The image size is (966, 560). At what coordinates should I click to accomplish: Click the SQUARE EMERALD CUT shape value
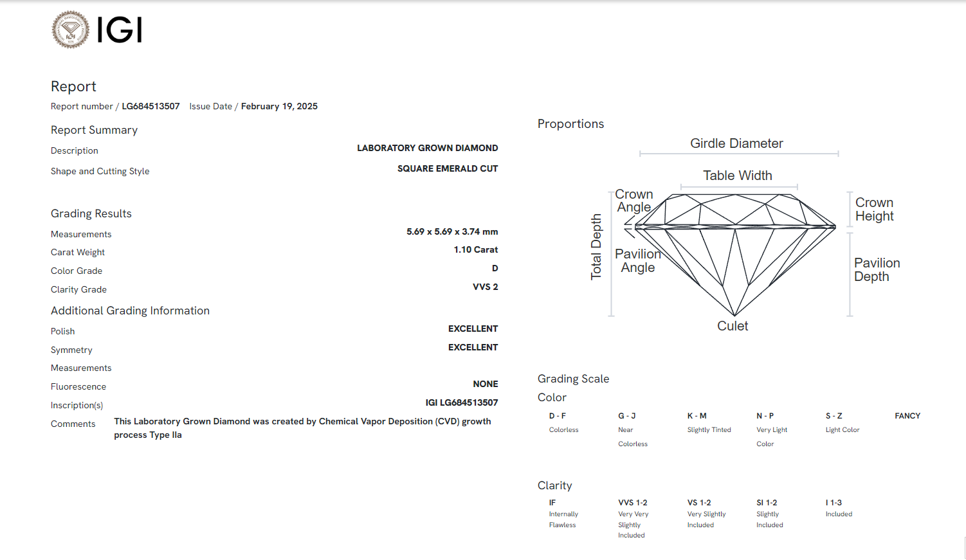(447, 168)
